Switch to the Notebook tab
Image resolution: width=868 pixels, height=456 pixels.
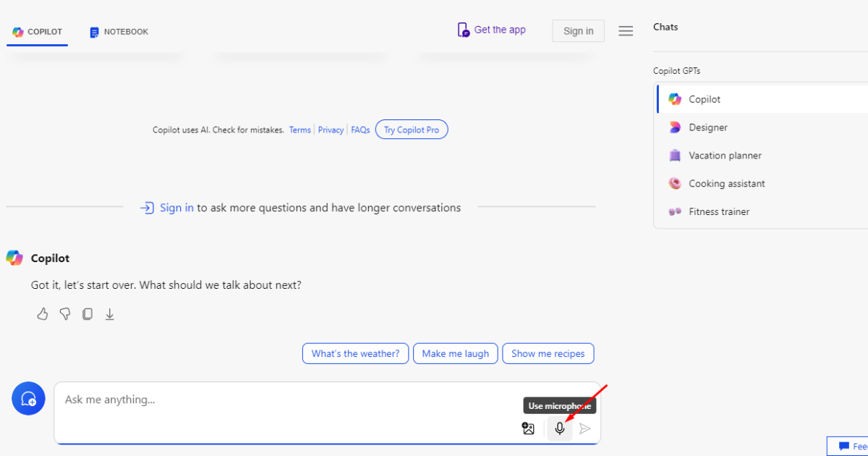click(x=119, y=32)
